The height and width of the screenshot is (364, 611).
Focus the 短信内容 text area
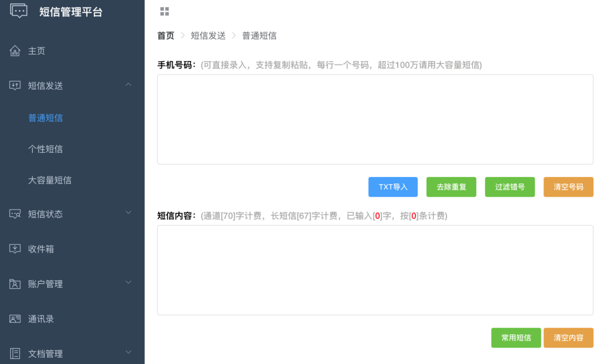click(375, 270)
